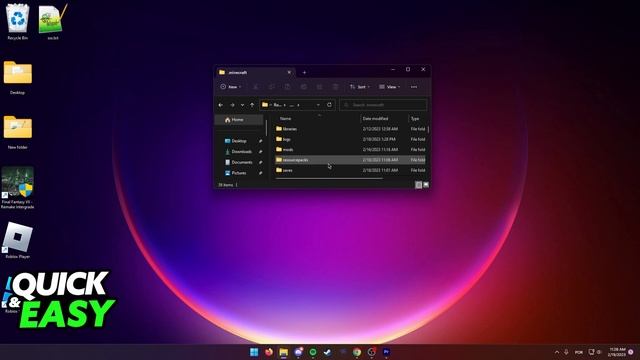Select the logs folder row
This screenshot has width=640, height=360.
350,139
